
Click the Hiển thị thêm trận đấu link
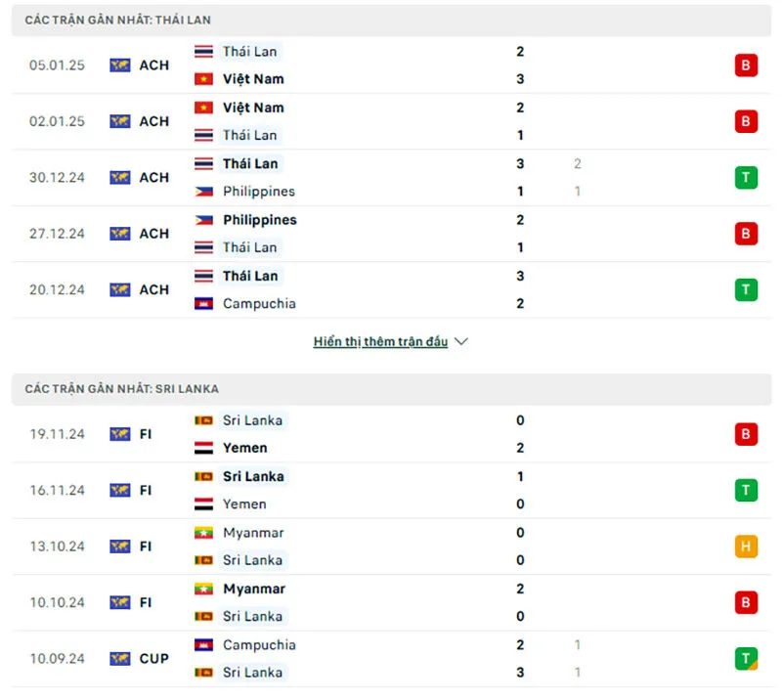point(383,341)
